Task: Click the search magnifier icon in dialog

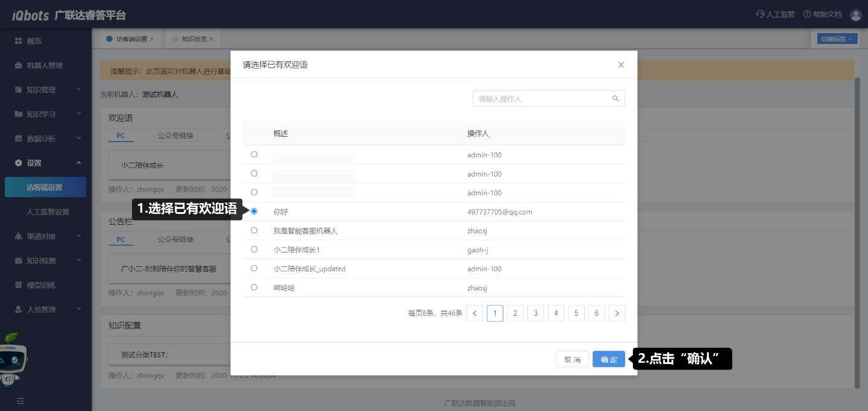Action: (615, 99)
